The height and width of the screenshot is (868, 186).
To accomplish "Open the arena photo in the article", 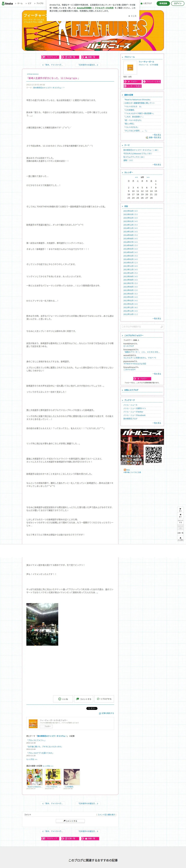I will tap(42, 624).
